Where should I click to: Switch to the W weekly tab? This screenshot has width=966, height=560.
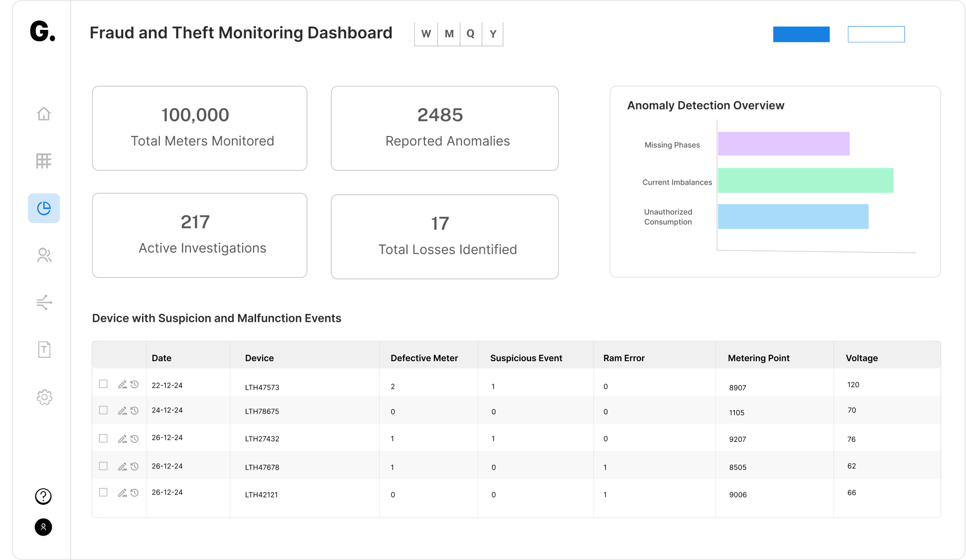pyautogui.click(x=426, y=34)
